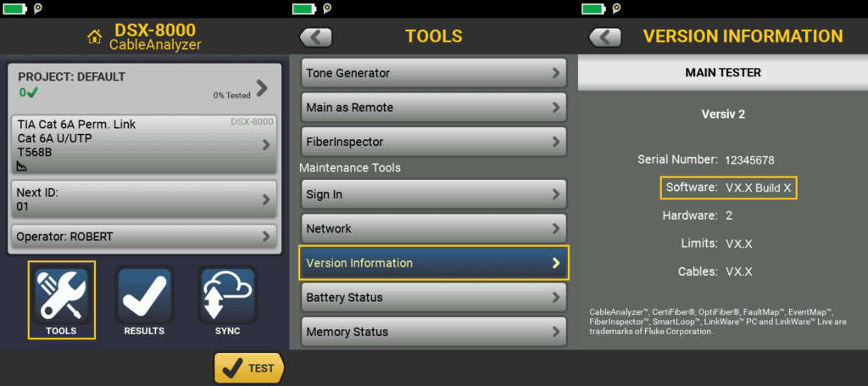Open FiberInspector tool

pos(433,142)
